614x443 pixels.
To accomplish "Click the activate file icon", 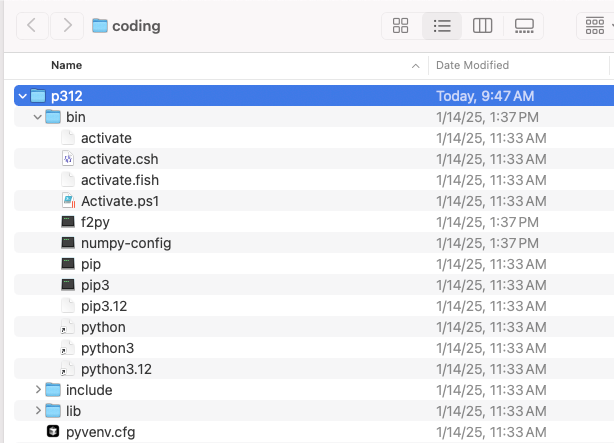I will pyautogui.click(x=68, y=138).
